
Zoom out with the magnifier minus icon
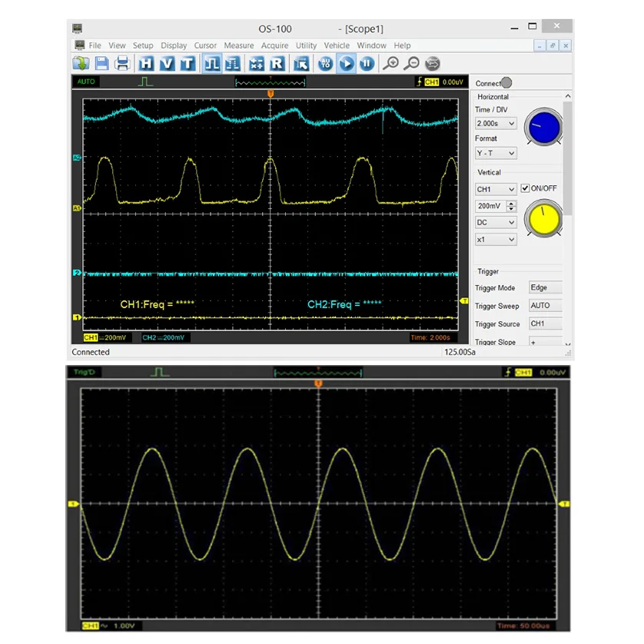pos(411,64)
